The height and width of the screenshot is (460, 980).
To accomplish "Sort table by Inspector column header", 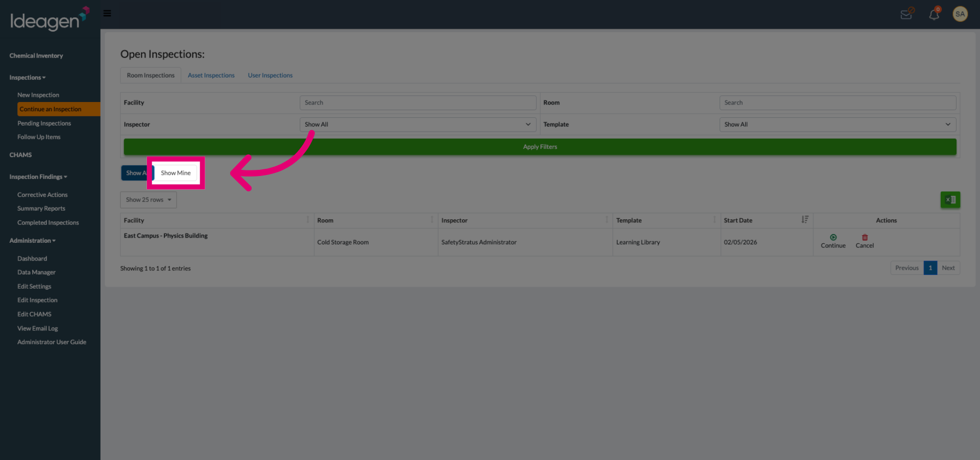I will tap(525, 220).
